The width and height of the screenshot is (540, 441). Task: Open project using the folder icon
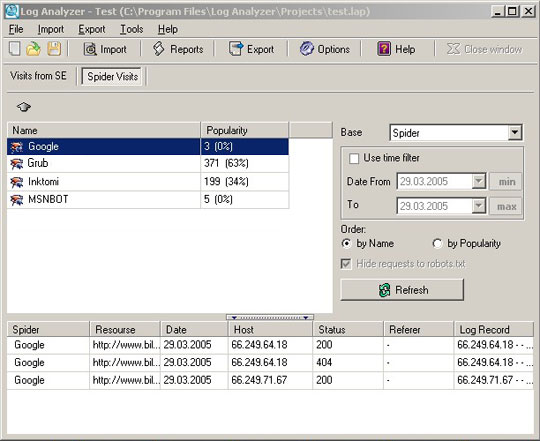pos(33,49)
